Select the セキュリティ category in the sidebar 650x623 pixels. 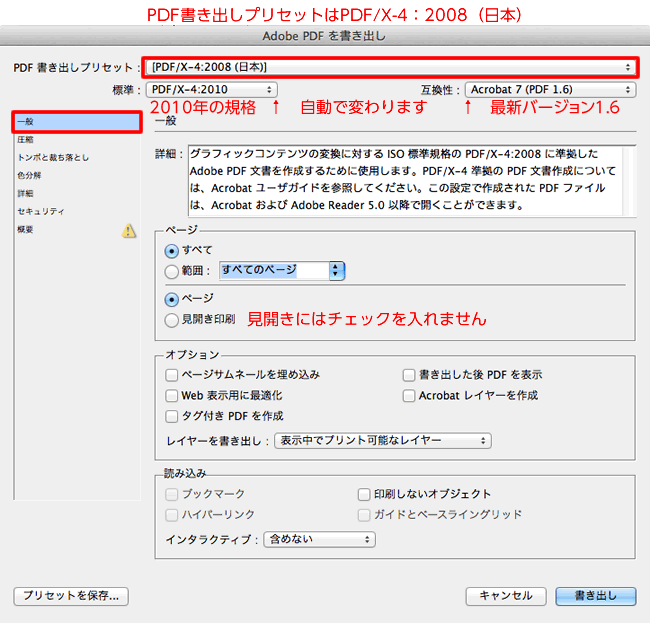(x=77, y=211)
